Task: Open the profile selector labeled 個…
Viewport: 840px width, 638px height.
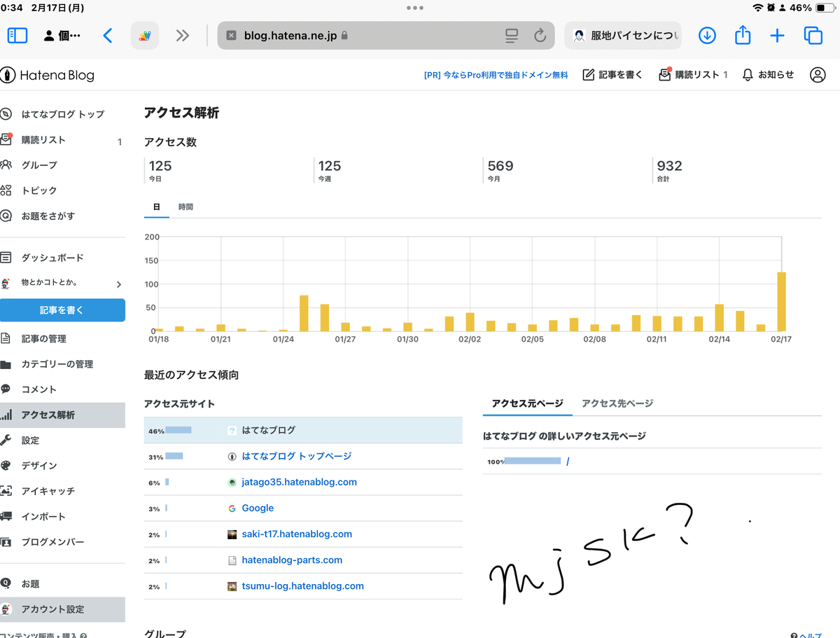Action: (x=62, y=35)
